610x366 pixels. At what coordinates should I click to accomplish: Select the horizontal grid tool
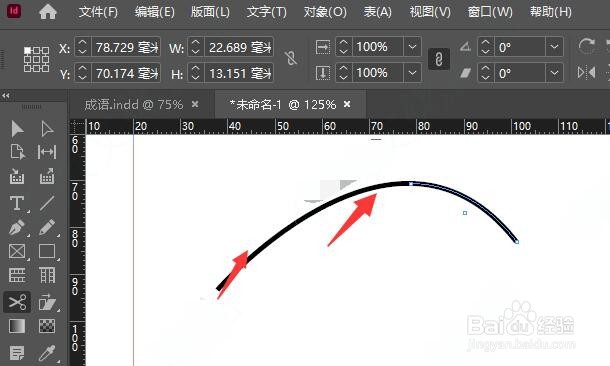pos(17,275)
